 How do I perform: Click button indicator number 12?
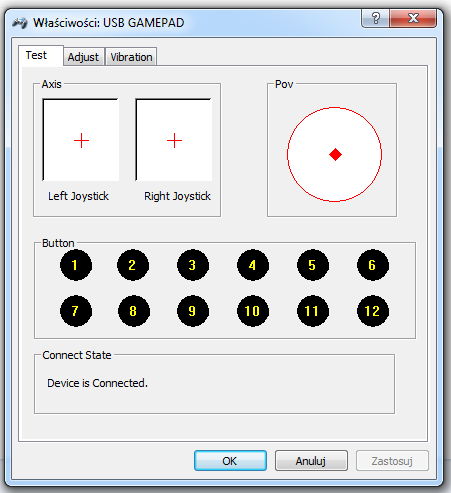coord(373,311)
